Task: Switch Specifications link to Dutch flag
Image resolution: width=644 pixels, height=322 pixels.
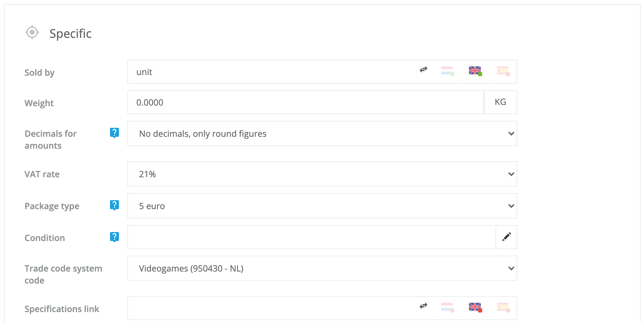Action: coord(447,307)
